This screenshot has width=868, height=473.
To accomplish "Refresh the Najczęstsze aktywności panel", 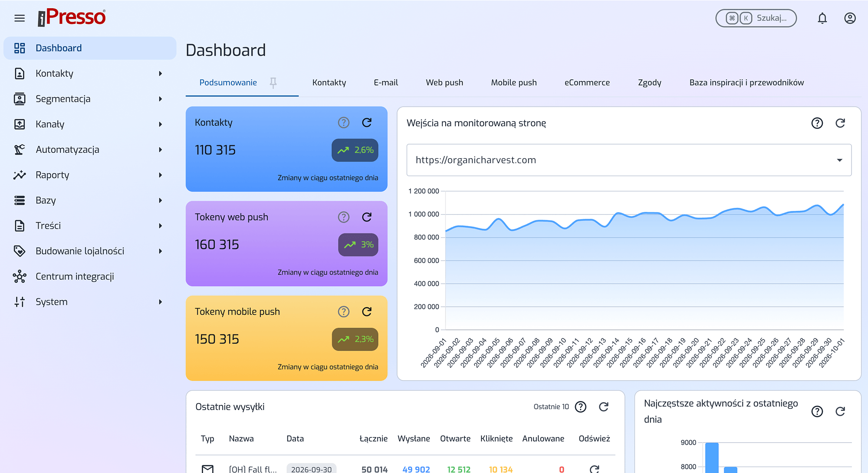I will coord(840,411).
